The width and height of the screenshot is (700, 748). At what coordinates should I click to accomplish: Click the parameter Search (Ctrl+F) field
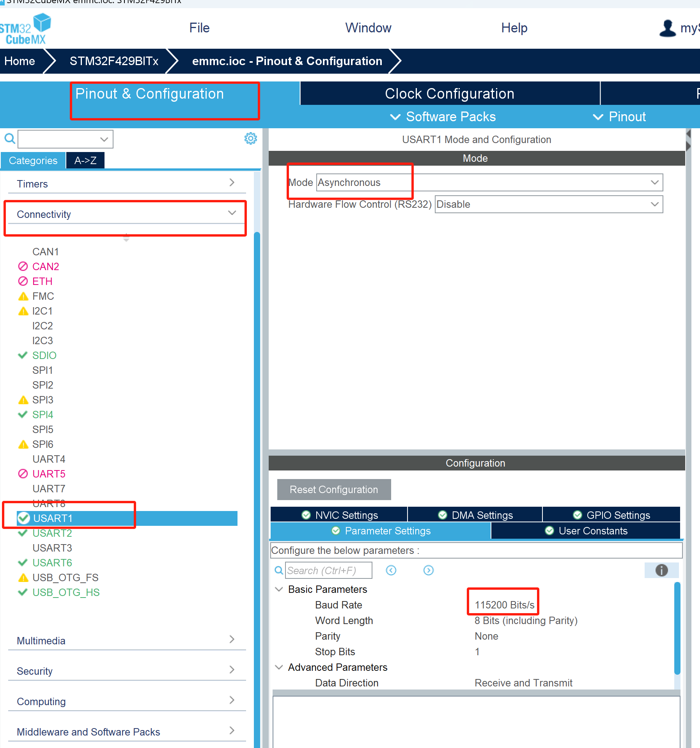coord(328,570)
